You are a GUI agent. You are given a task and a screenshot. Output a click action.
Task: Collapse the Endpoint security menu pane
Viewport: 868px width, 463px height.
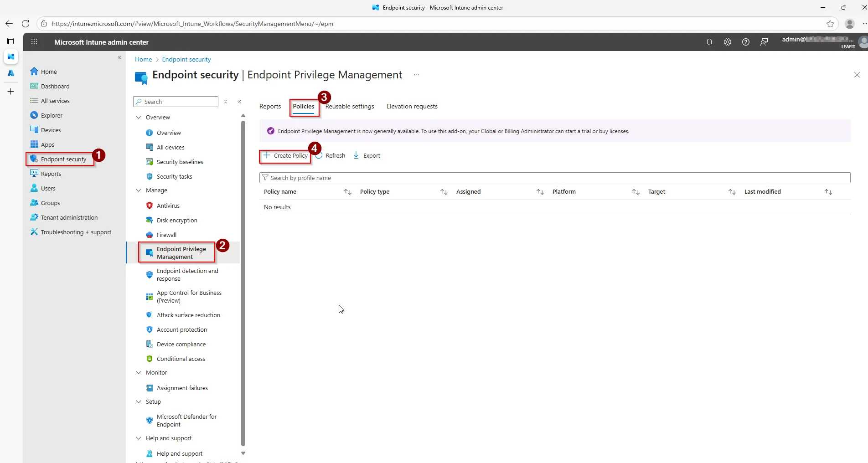[239, 102]
